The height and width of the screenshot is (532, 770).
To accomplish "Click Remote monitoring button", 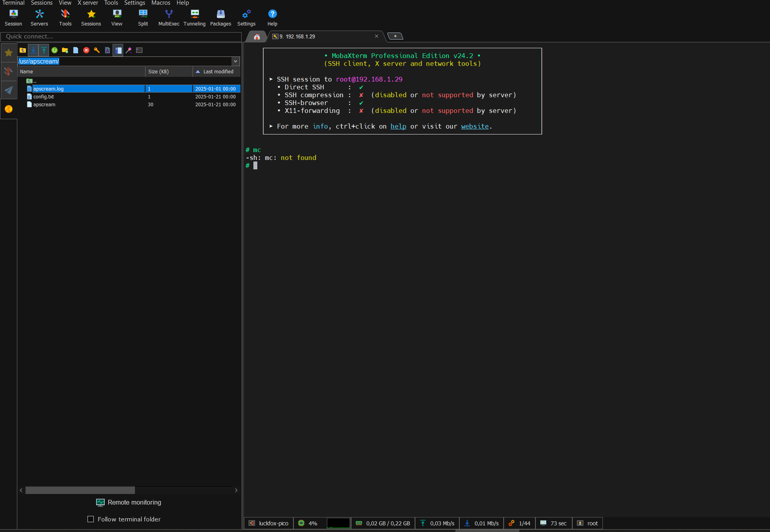I will point(129,502).
